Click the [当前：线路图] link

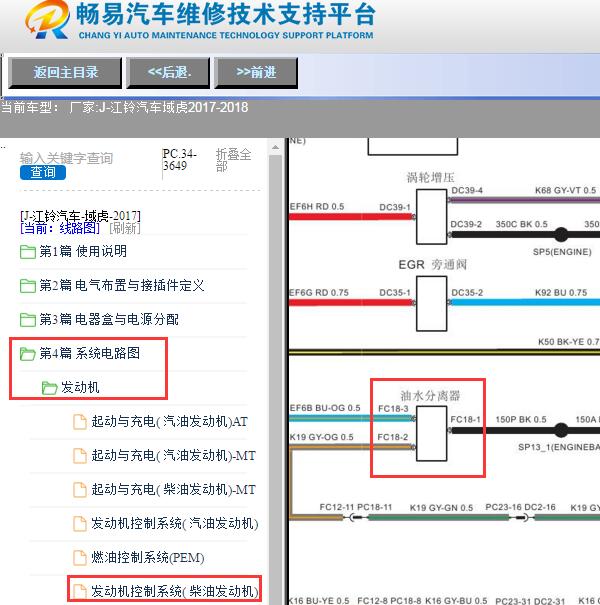coord(60,228)
